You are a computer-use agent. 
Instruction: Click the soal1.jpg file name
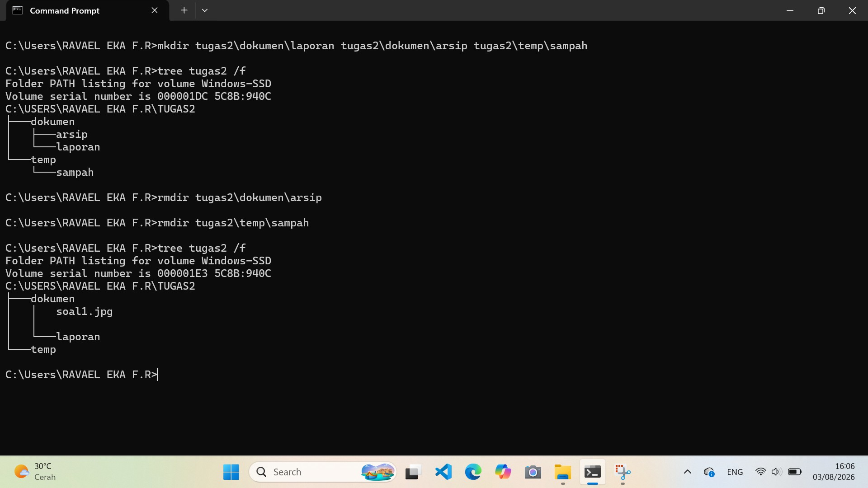[x=85, y=312]
